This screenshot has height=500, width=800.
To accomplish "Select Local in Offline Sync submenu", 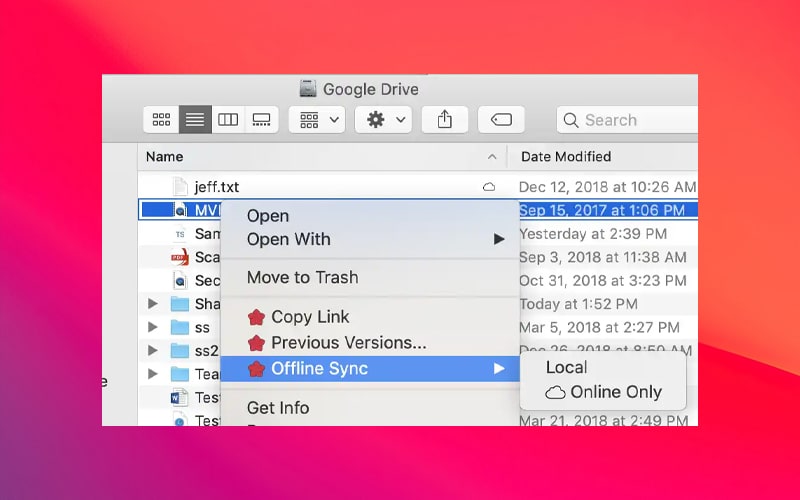I will coord(566,367).
